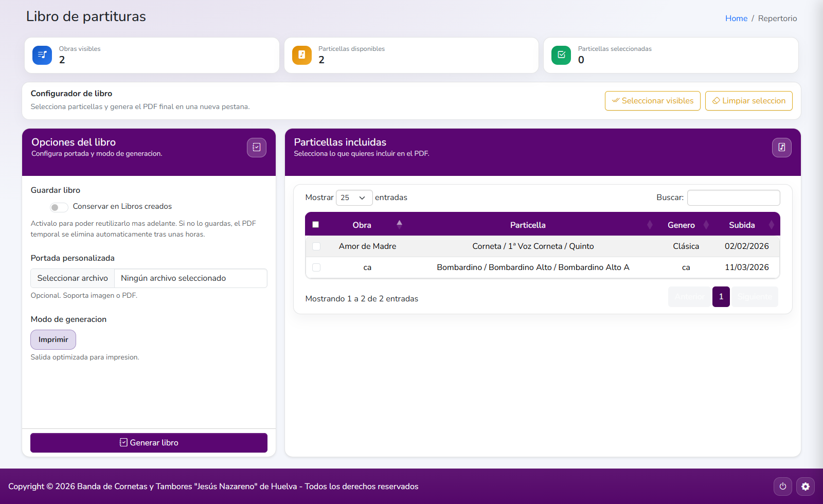Viewport: 823px width, 504px height.
Task: Click the music file icon in Particellas incluidas header
Action: 781,148
